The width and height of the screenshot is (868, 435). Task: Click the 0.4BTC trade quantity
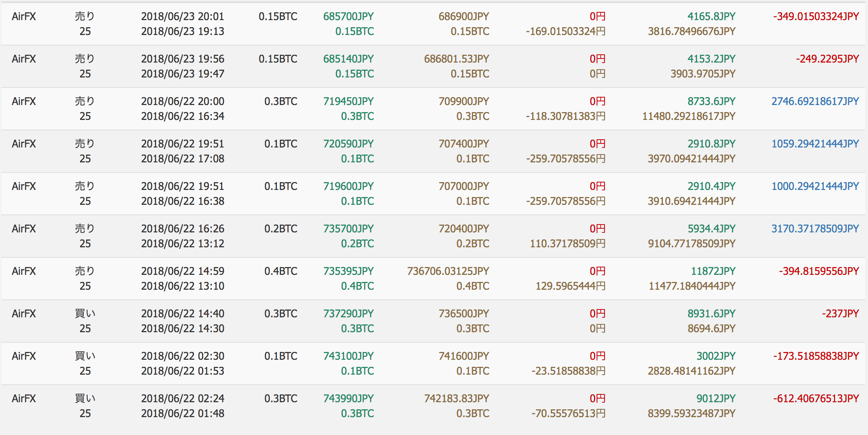tap(281, 271)
